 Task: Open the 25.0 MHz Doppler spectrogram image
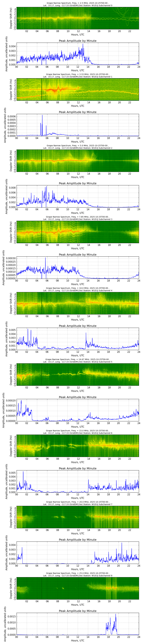[78, 588]
